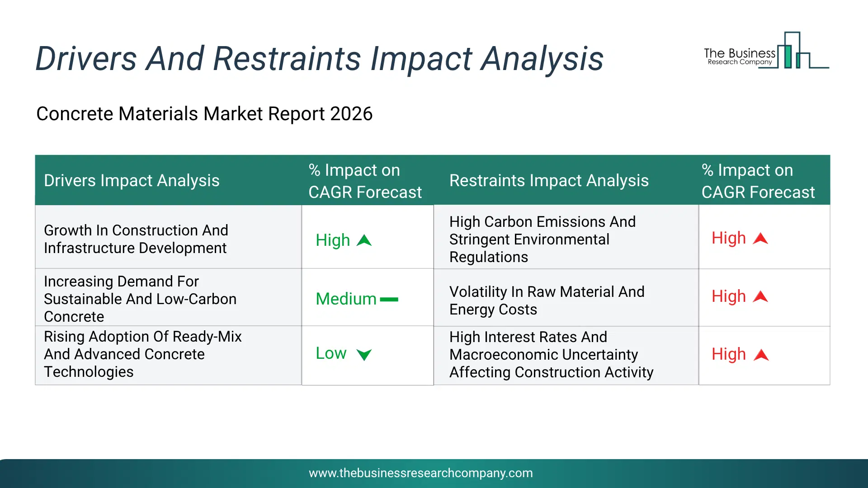
Task: Click red arrow in Volatility In Raw Material row
Action: 760,296
